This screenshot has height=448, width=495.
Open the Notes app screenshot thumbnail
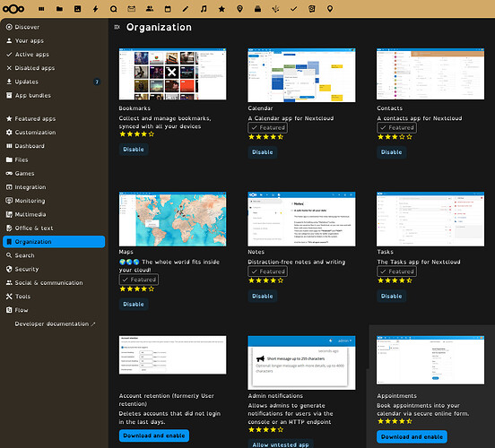[x=301, y=219]
